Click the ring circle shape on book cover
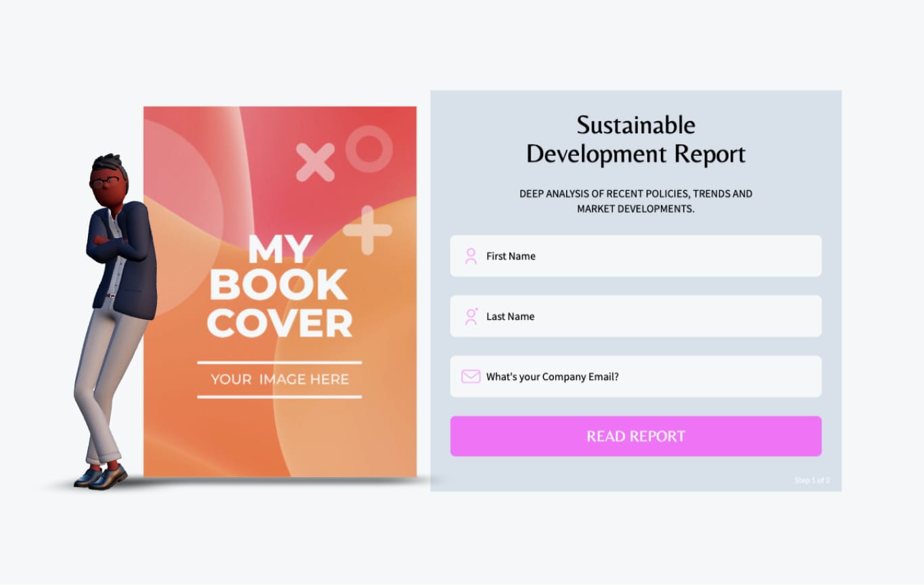The width and height of the screenshot is (924, 585). pos(369,149)
